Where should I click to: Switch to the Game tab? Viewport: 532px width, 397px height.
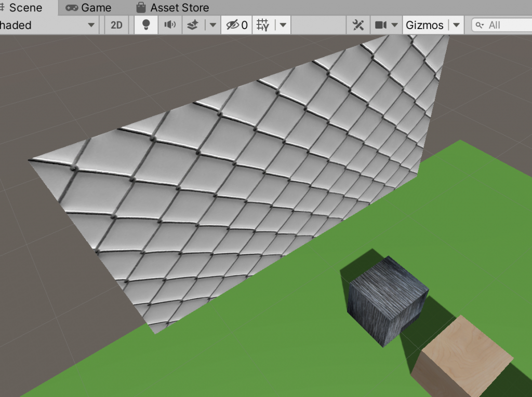89,8
